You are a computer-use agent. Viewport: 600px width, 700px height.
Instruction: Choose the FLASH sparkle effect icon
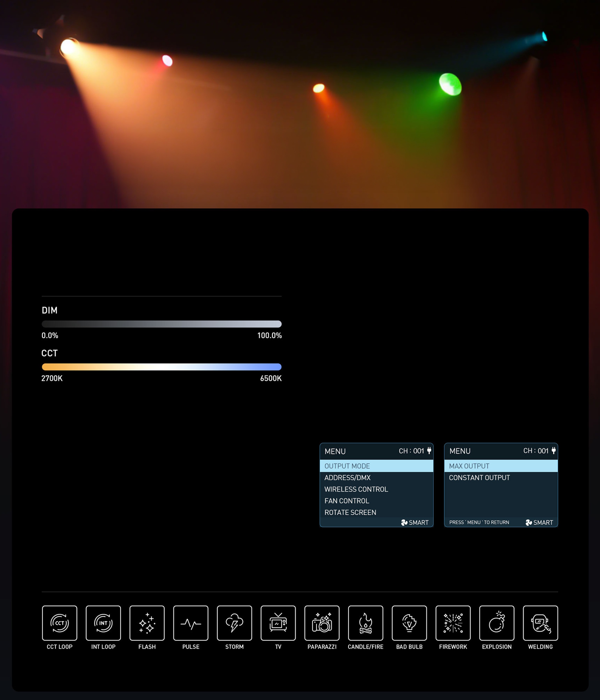[147, 623]
